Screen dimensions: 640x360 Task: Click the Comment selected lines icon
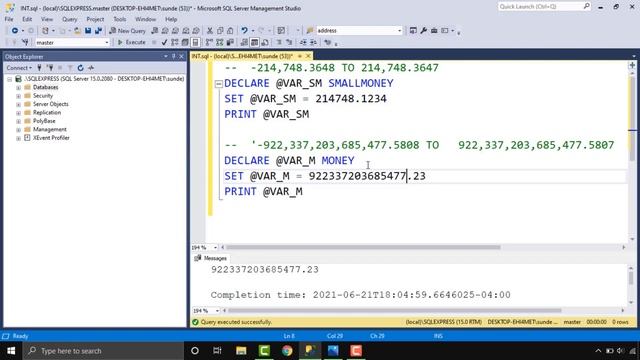click(x=279, y=42)
